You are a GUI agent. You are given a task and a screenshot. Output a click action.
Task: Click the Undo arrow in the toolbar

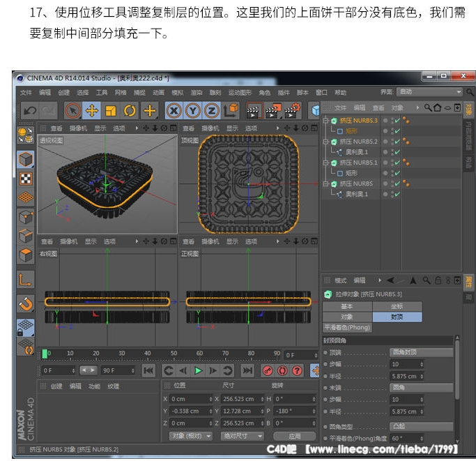pos(30,111)
